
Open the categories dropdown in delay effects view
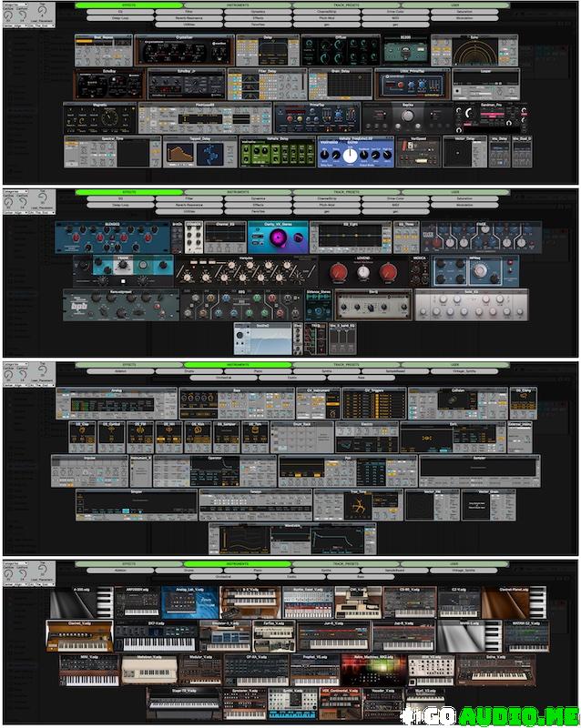point(15,5)
